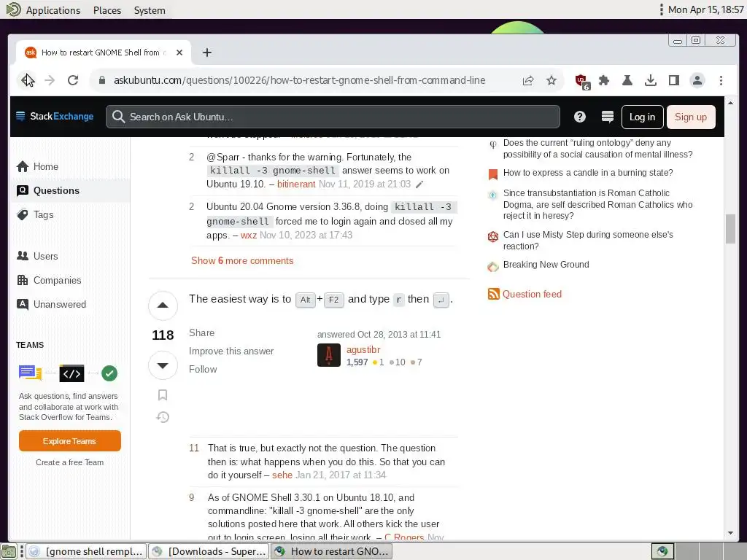This screenshot has width=747, height=560.
Task: Downvote the Alt+F2 answer
Action: [x=163, y=365]
